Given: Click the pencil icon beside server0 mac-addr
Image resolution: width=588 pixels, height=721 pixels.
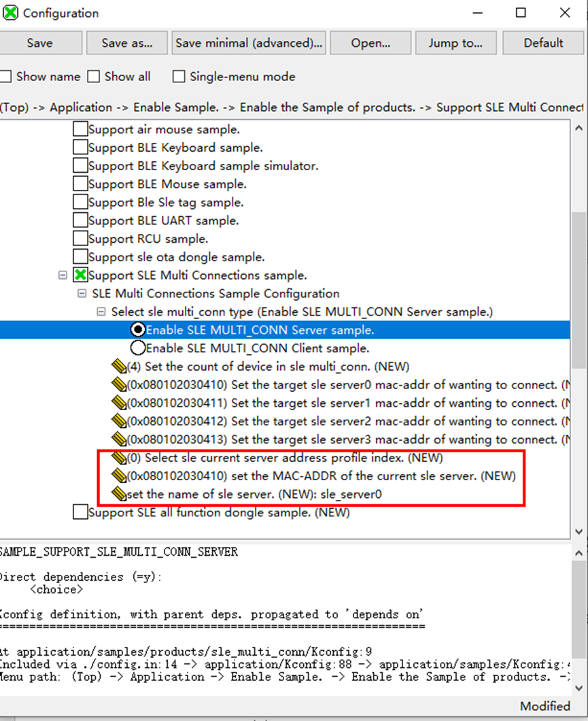Looking at the screenshot, I should click(x=119, y=385).
